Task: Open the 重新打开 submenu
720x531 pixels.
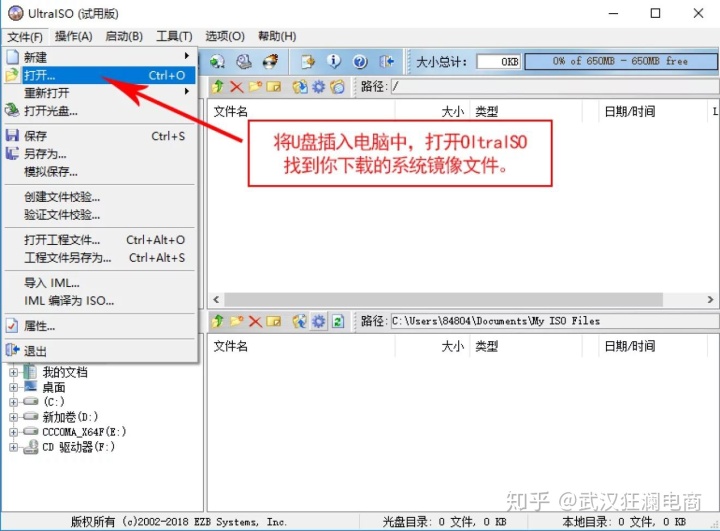Action: point(100,93)
